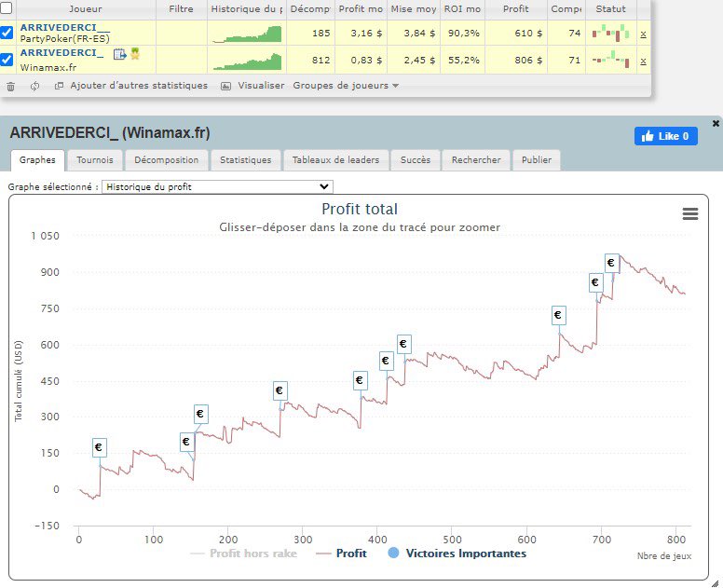The height and width of the screenshot is (588, 723).
Task: Click the 90,3% ROI cell
Action: click(x=462, y=34)
